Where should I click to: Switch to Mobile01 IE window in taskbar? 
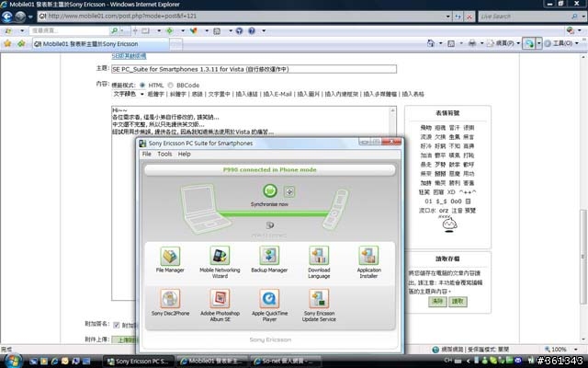212,362
